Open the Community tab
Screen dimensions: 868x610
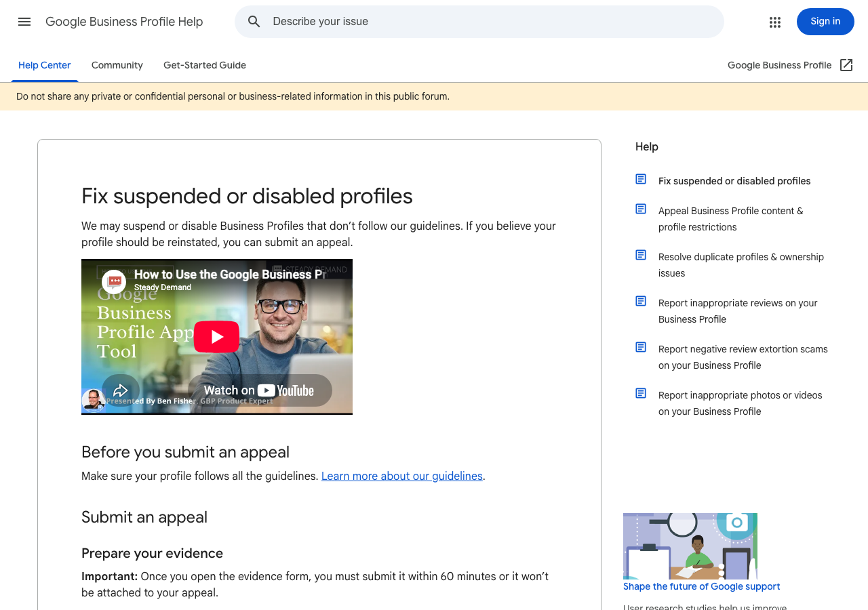[x=117, y=65]
